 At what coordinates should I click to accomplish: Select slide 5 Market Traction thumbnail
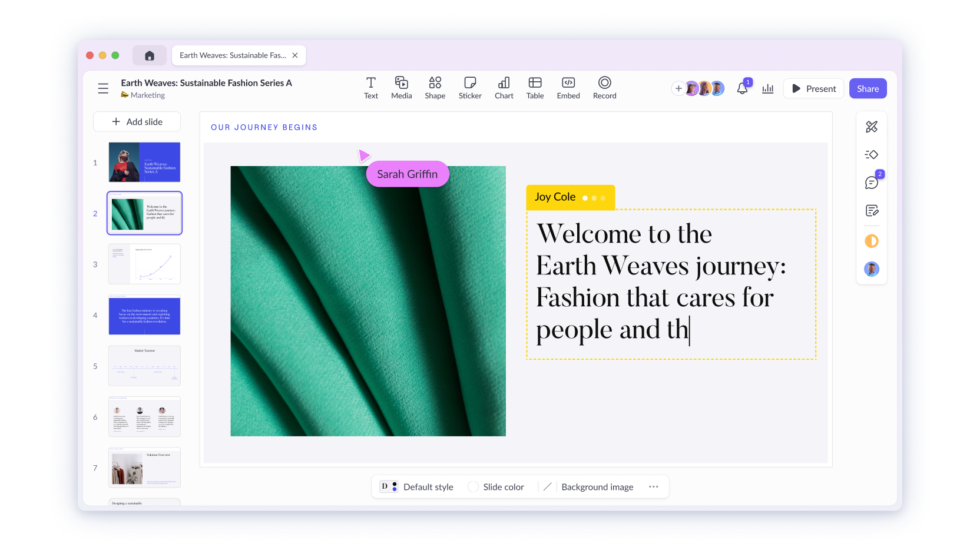pyautogui.click(x=144, y=366)
